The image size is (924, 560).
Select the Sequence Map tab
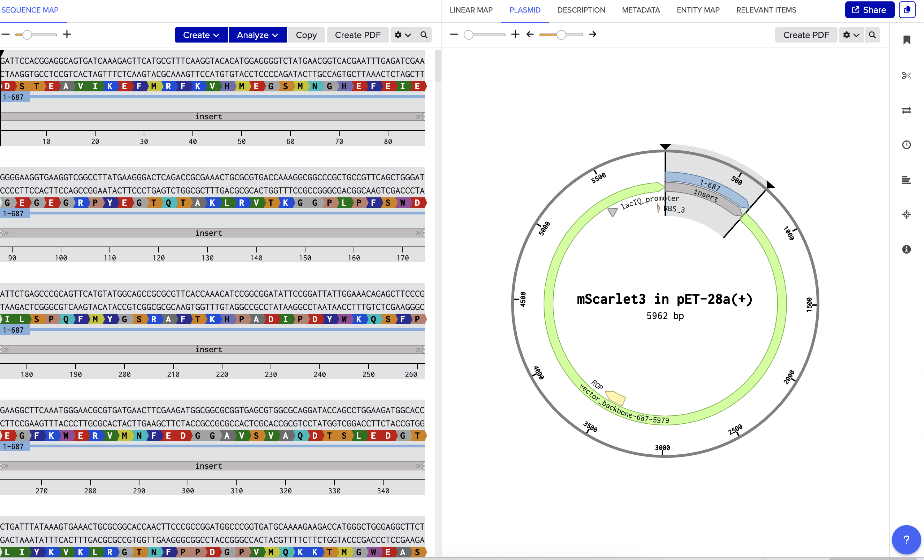point(30,10)
